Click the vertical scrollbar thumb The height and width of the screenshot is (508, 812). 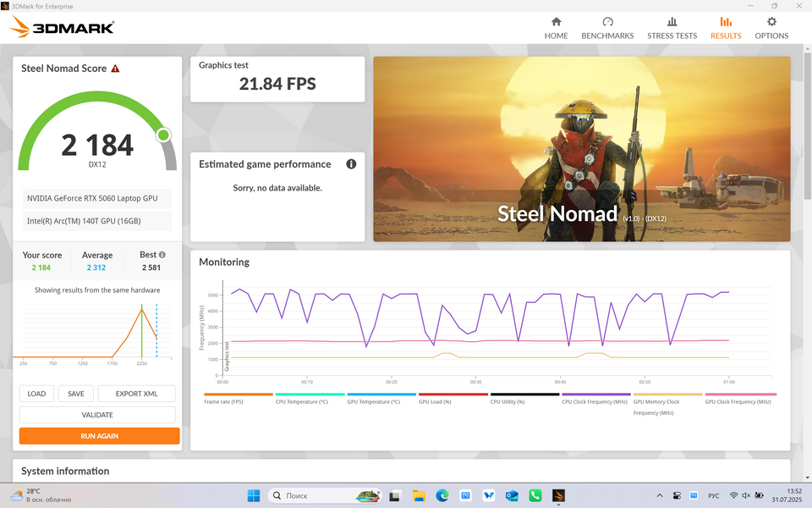(807, 124)
